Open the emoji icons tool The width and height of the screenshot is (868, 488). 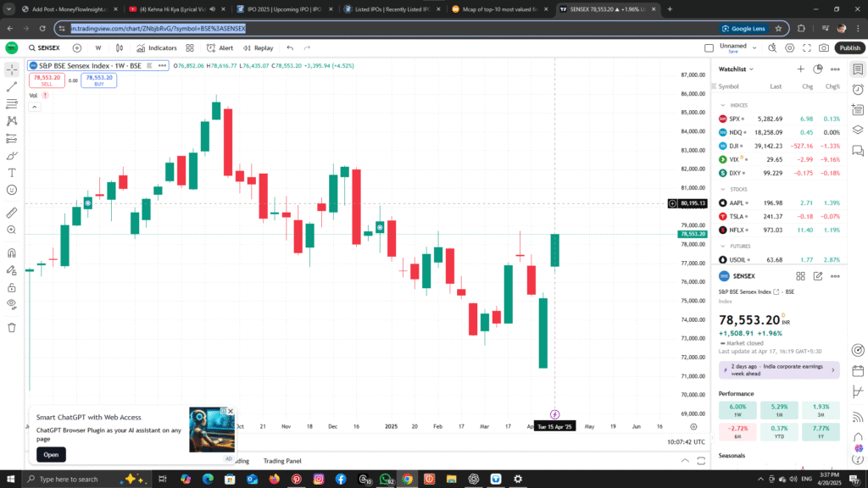click(12, 190)
